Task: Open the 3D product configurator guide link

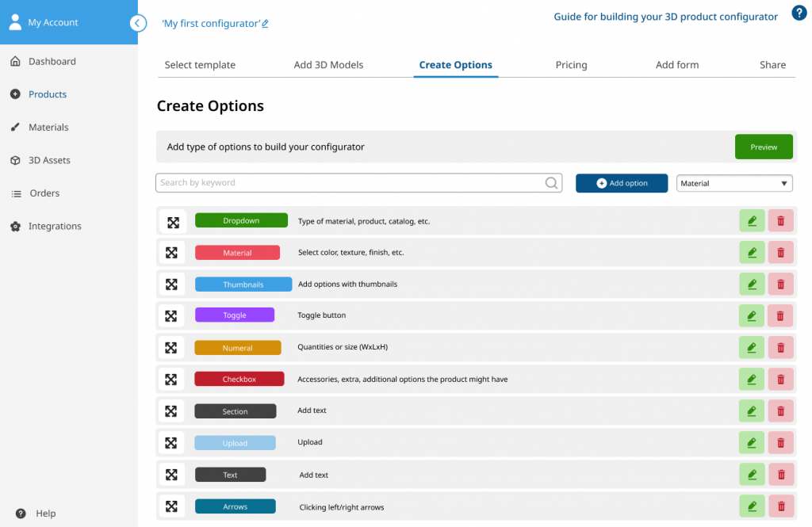Action: (x=665, y=17)
